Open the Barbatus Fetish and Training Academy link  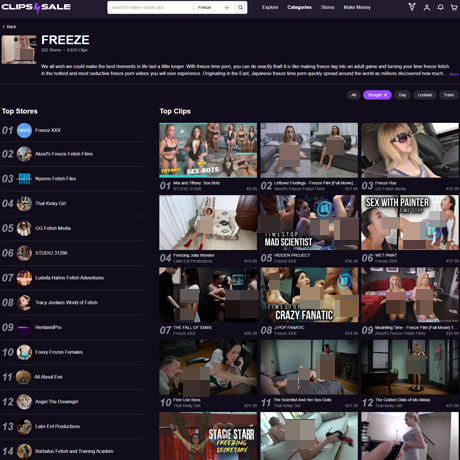(x=74, y=451)
